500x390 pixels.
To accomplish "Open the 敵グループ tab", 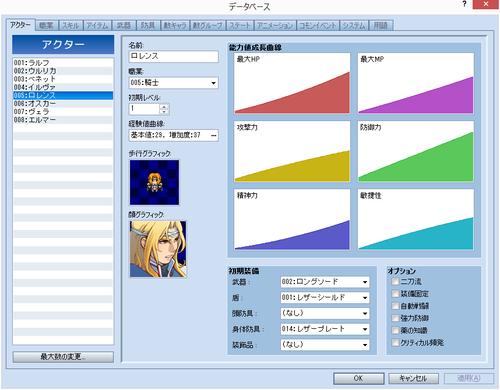I will pyautogui.click(x=207, y=26).
